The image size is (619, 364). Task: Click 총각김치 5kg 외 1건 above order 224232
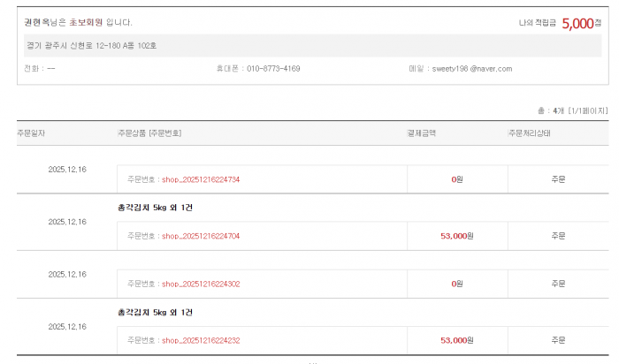click(x=155, y=312)
